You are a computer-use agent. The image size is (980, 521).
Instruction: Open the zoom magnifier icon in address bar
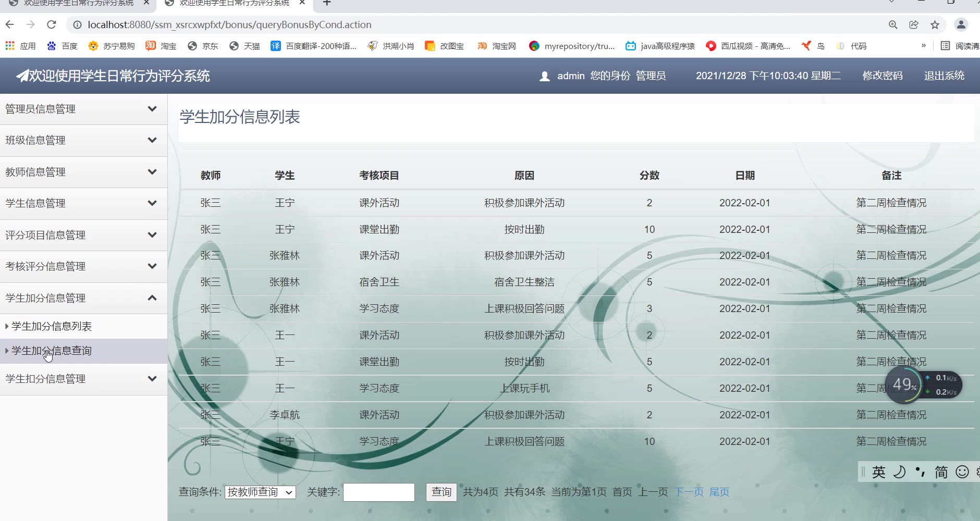[x=893, y=24]
